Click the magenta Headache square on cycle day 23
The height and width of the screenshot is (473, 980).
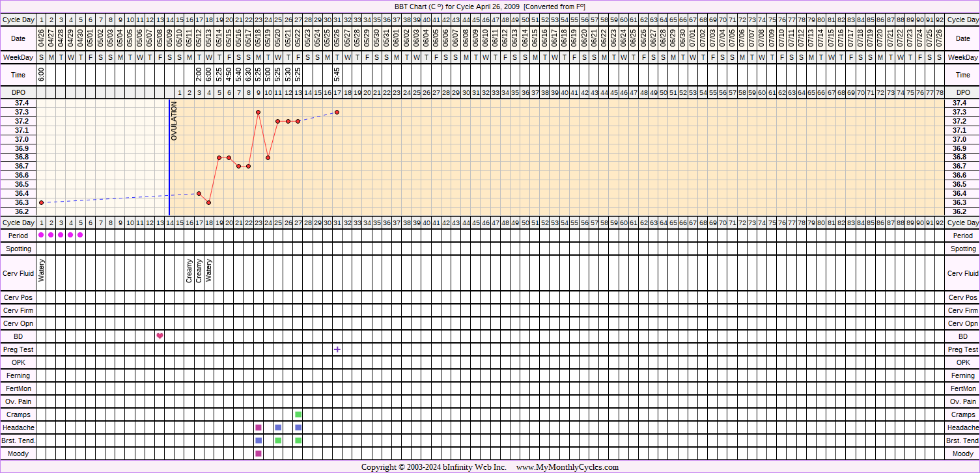click(x=259, y=427)
